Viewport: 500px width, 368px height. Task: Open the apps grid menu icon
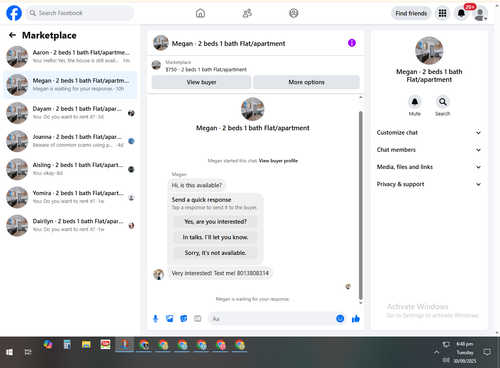click(x=442, y=13)
